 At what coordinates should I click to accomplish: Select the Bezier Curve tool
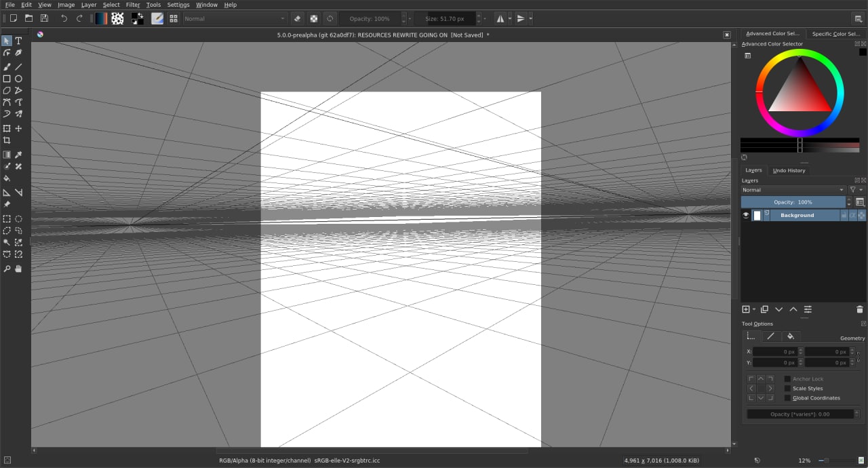[7, 102]
